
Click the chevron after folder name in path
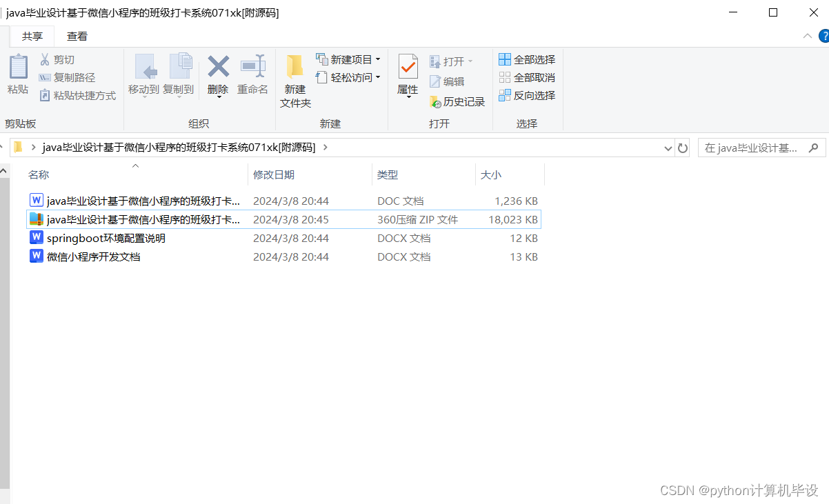tap(326, 147)
